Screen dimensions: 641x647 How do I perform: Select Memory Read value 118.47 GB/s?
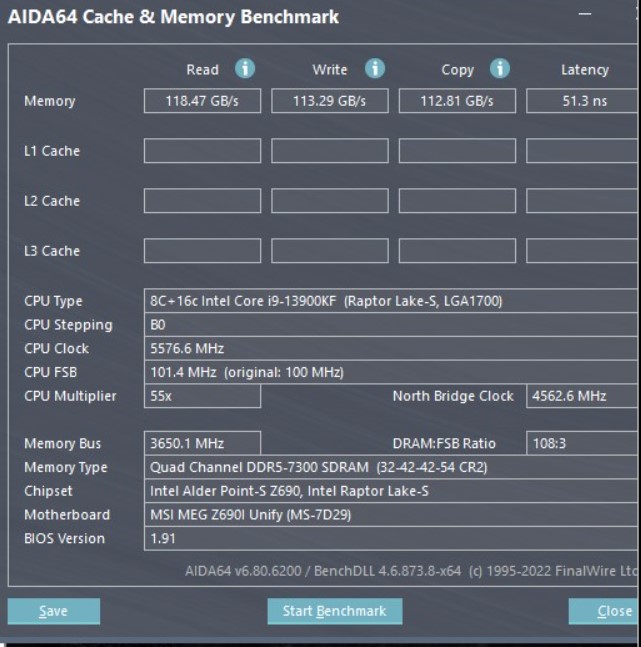[x=202, y=101]
